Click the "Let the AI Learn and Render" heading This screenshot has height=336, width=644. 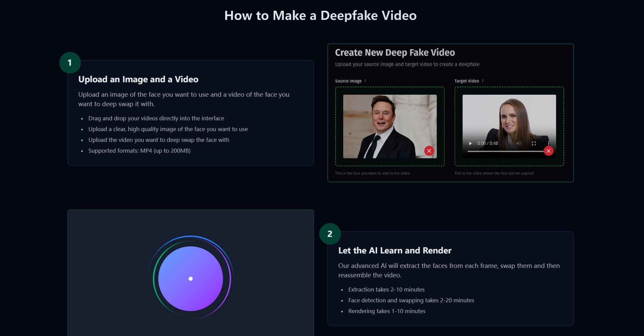pyautogui.click(x=395, y=251)
